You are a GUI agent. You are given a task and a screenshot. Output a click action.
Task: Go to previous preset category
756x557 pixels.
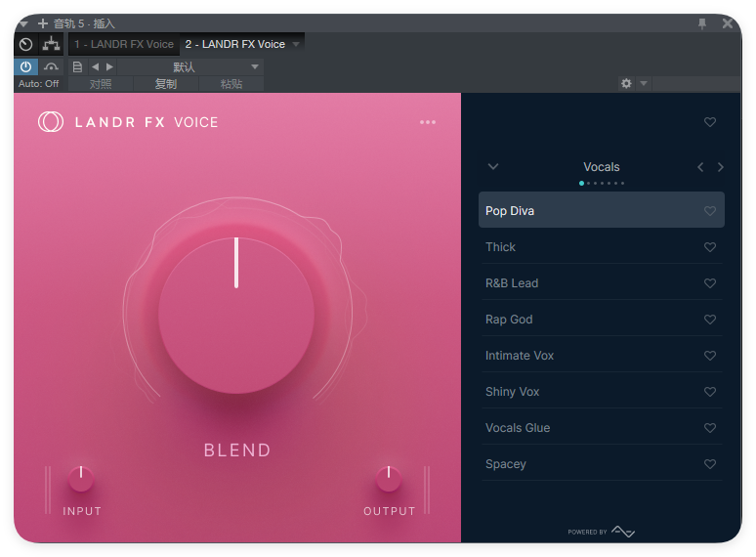click(700, 167)
